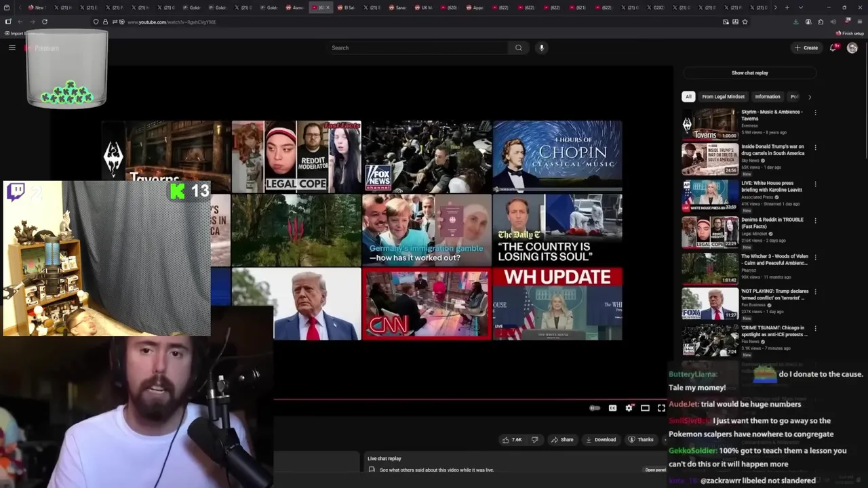Click the Download button under video
Image resolution: width=868 pixels, height=488 pixels.
(x=601, y=440)
